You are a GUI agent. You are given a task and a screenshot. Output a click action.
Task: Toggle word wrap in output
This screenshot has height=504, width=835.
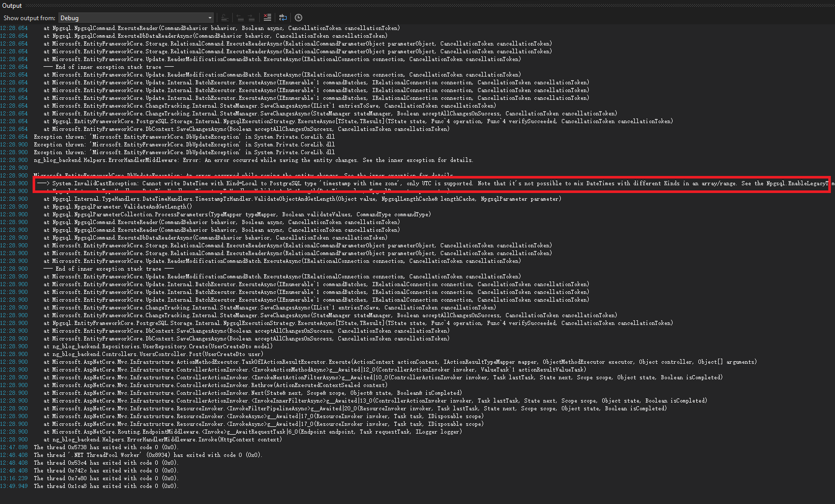[x=283, y=18]
